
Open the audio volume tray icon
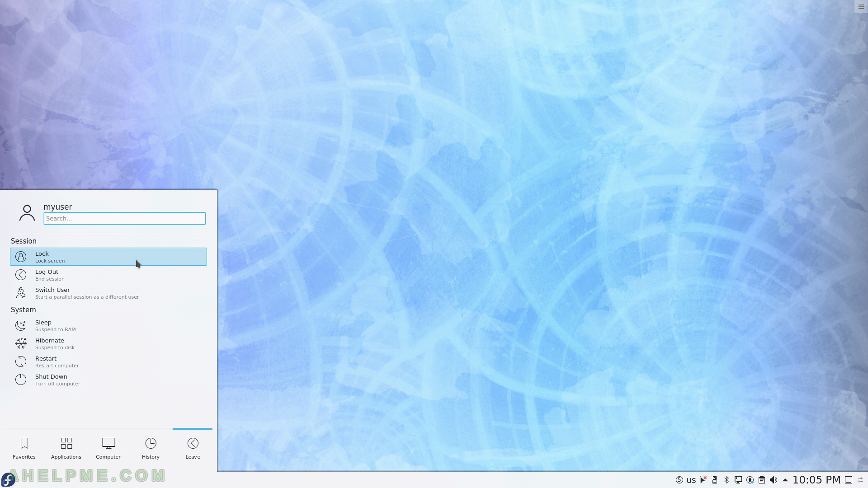coord(774,480)
